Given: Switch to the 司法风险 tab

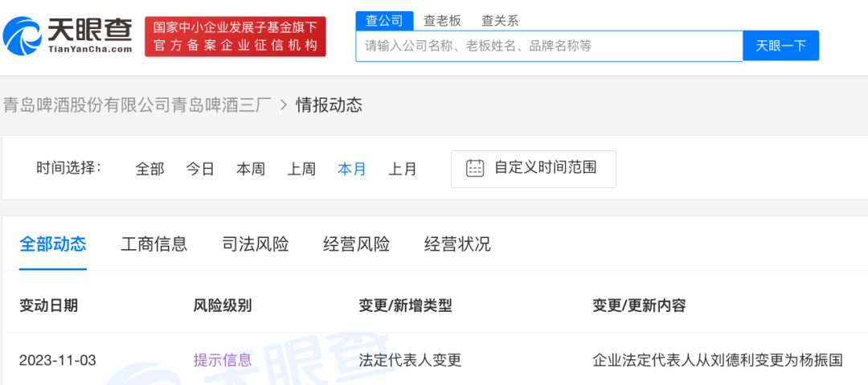Looking at the screenshot, I should (x=256, y=244).
